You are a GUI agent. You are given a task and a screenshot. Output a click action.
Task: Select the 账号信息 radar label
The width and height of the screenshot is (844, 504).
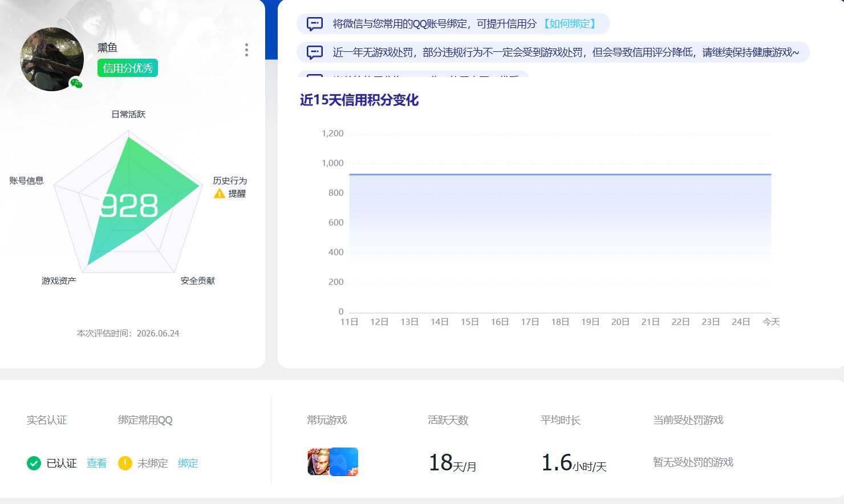26,181
